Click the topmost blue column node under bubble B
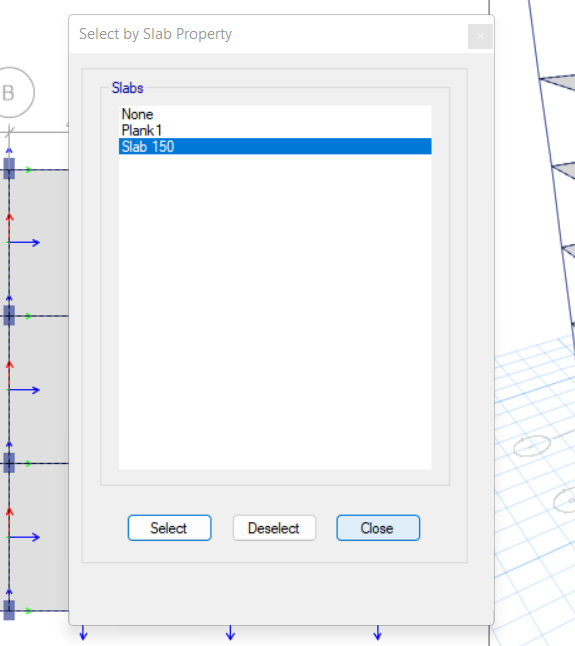575x646 pixels. [9, 169]
